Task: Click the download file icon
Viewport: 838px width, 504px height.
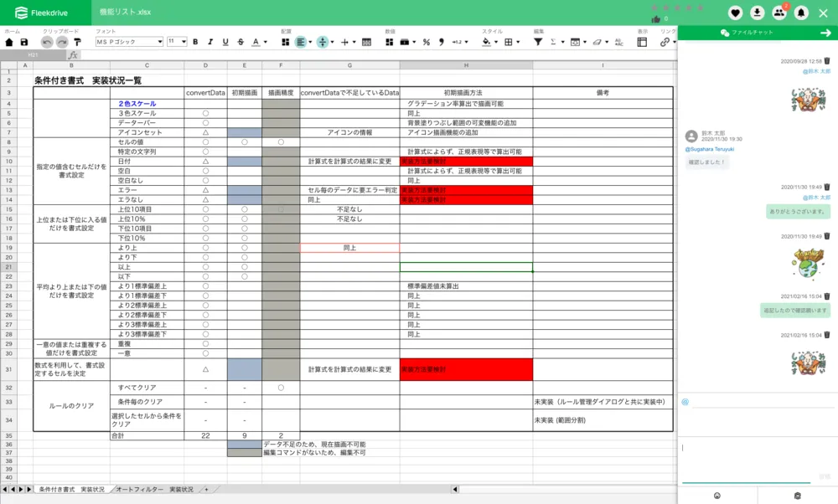Action: 758,13
